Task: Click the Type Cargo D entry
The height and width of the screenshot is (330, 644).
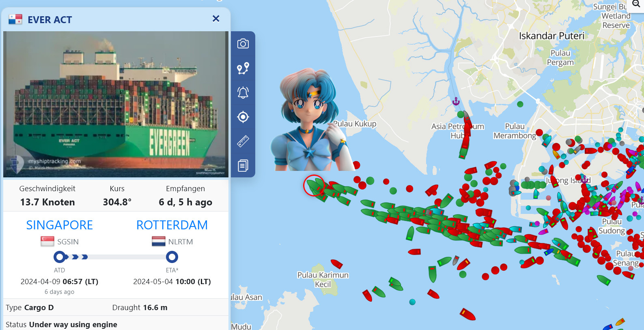Action: (30, 307)
